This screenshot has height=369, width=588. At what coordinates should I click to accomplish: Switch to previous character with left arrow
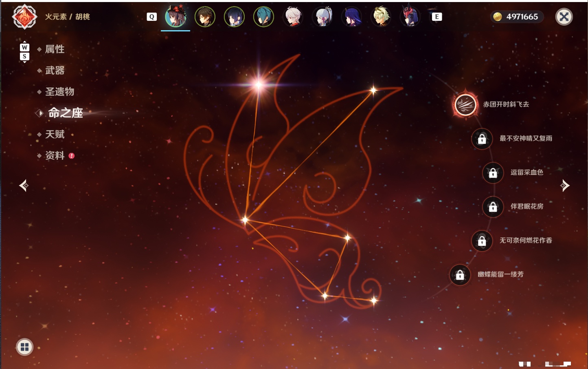[24, 186]
